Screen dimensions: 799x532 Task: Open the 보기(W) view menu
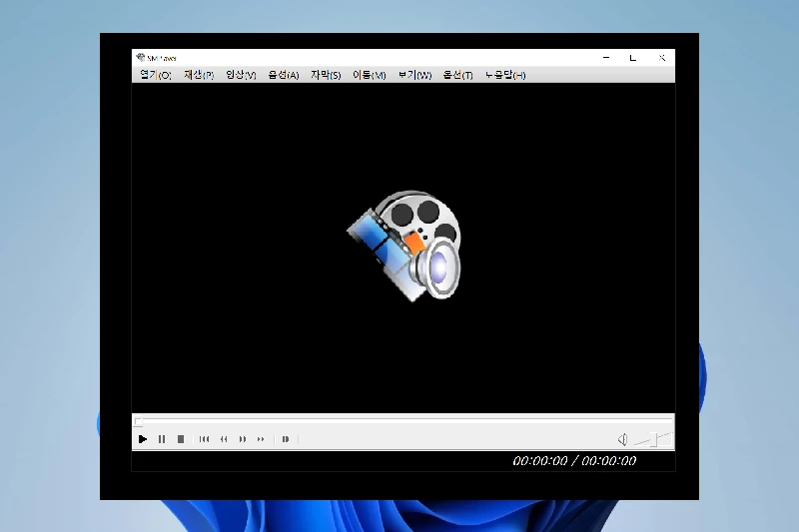click(x=414, y=75)
